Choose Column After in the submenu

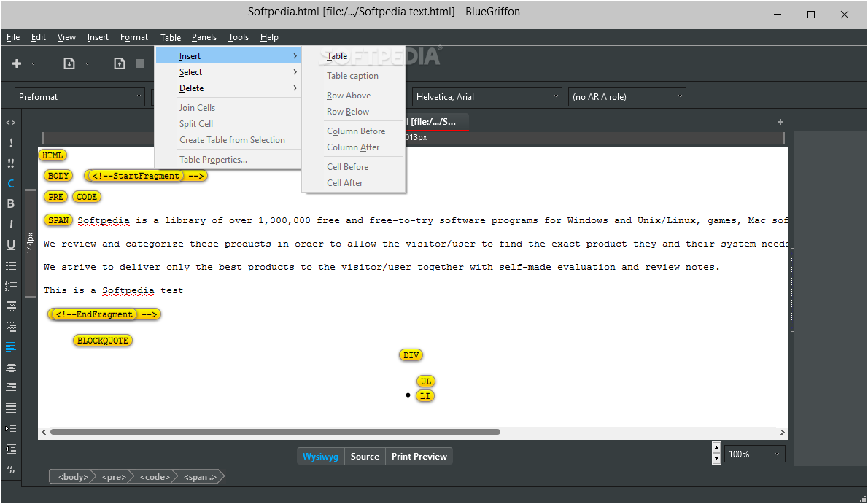point(354,147)
